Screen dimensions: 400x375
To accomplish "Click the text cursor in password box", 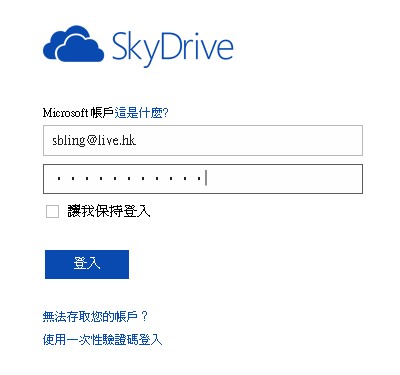I will click(206, 178).
